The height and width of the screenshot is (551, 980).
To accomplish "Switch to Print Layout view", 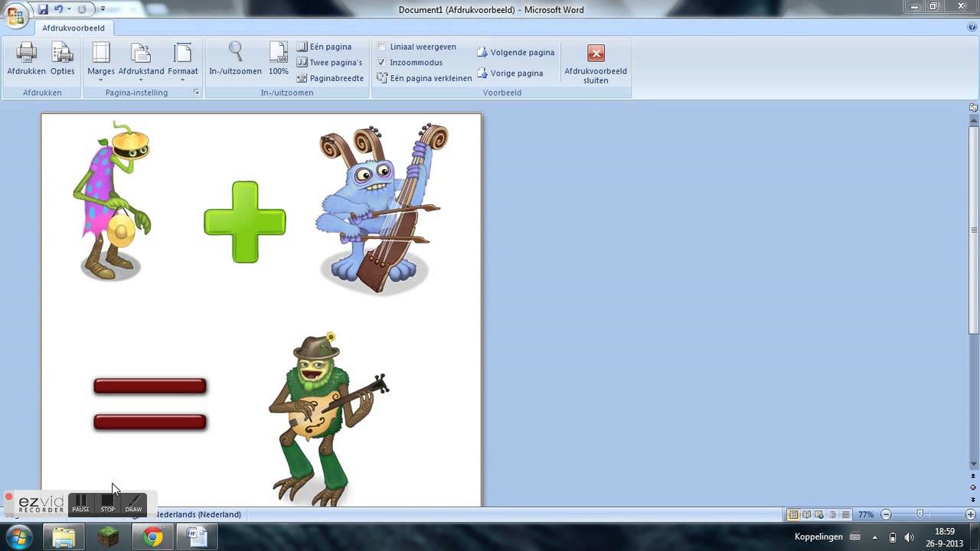I will point(794,514).
